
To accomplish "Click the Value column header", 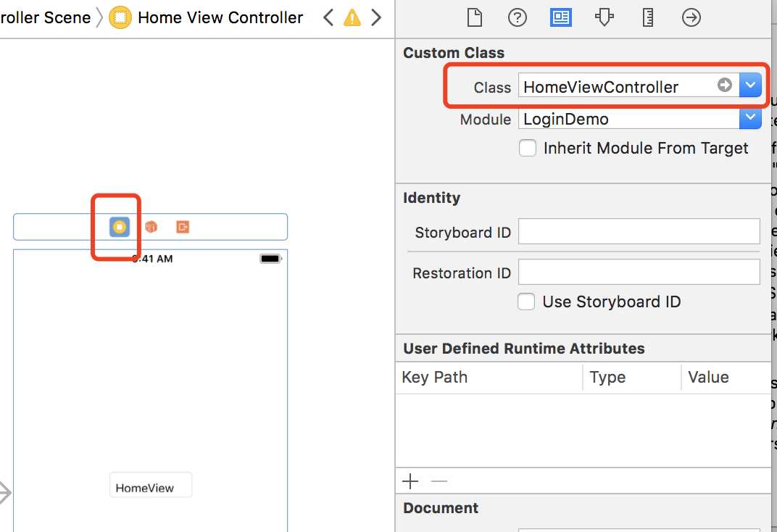I will pyautogui.click(x=708, y=378).
